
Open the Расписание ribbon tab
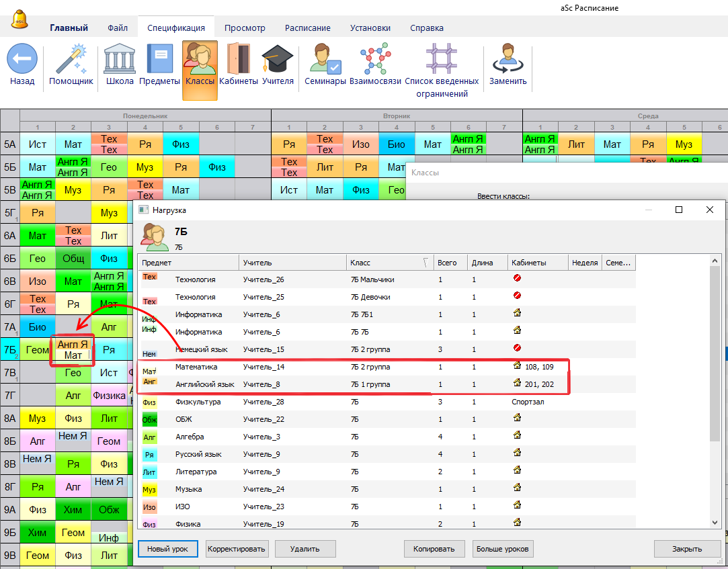click(x=307, y=28)
